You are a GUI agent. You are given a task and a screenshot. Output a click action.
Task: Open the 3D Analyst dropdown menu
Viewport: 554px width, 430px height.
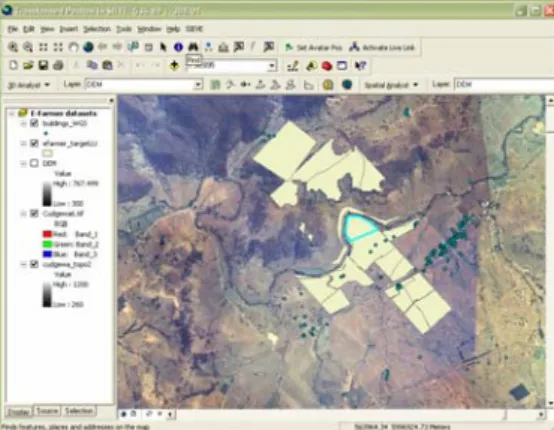click(29, 85)
